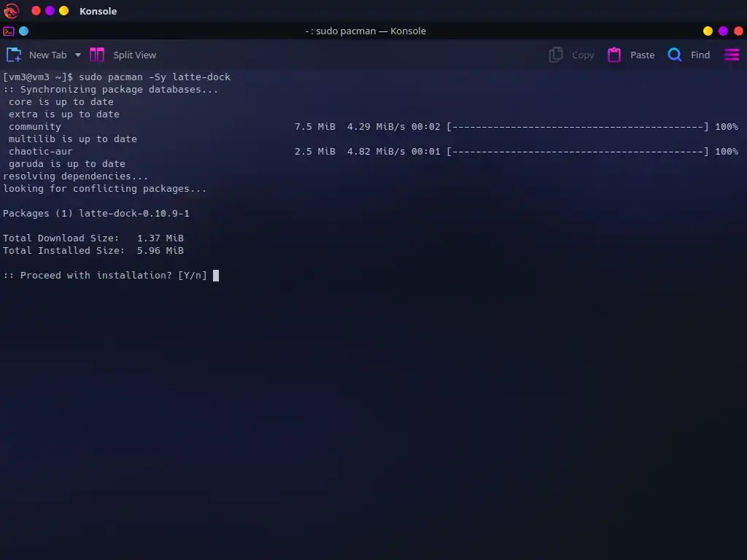Click the Paste toolbar label
Screen dimensions: 747x560
coord(642,55)
